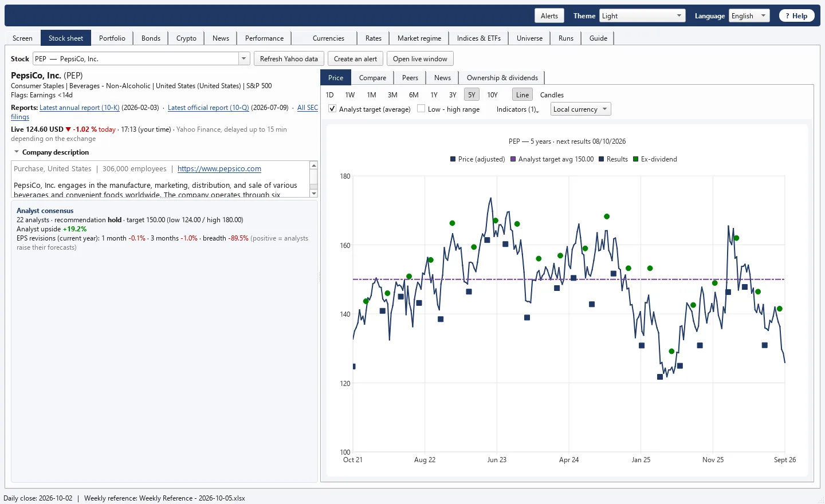Switch to the Portfolio tab
Screen dimensions: 825x504
click(x=112, y=38)
